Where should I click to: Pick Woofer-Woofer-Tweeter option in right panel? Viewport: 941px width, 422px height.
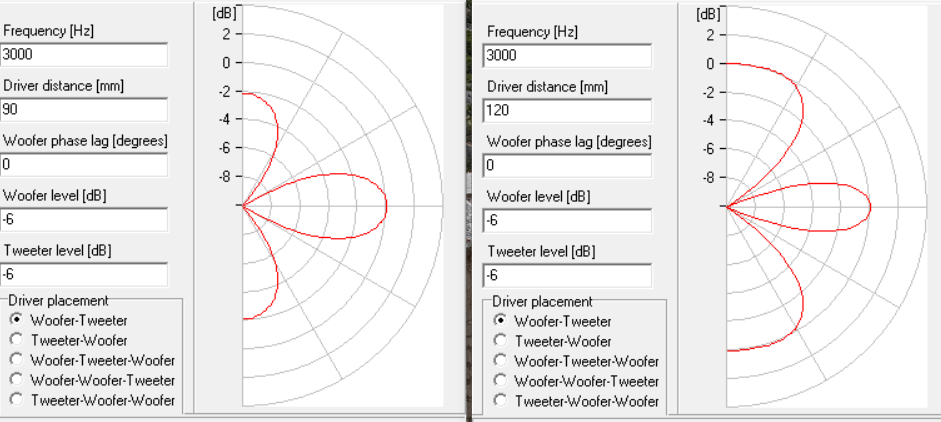[500, 381]
